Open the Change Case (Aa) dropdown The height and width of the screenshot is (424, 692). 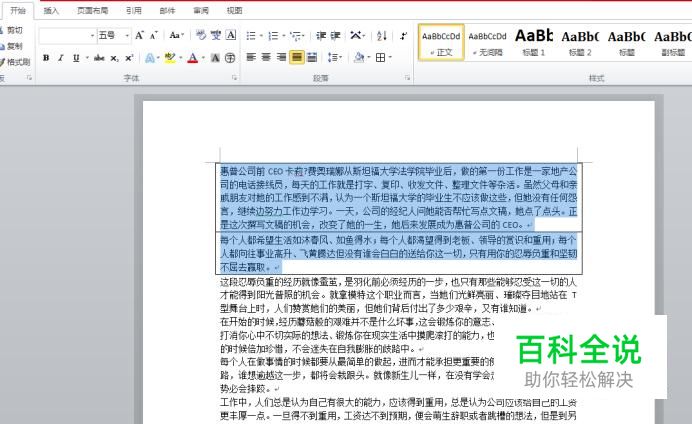pyautogui.click(x=177, y=35)
